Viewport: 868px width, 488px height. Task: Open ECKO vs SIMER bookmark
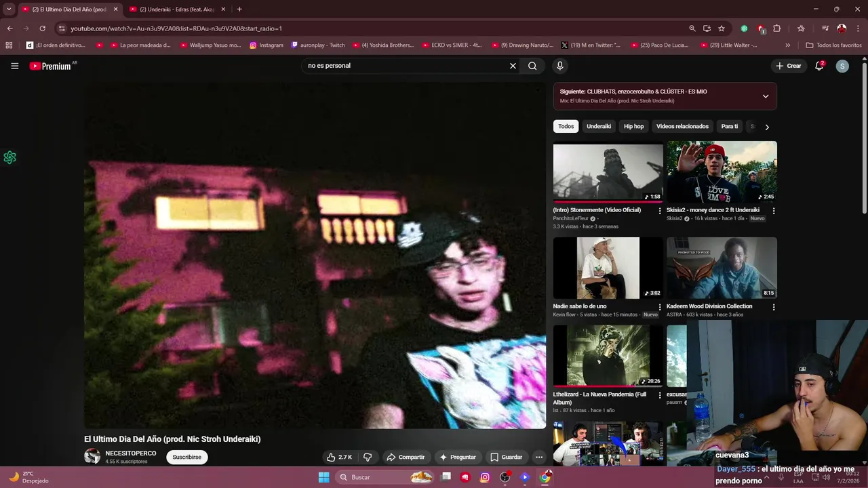452,45
